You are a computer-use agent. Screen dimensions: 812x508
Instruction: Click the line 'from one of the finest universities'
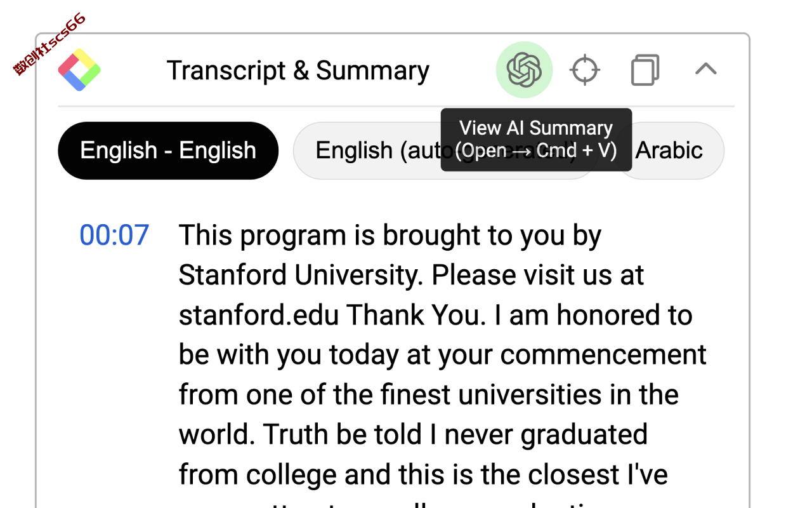pyautogui.click(x=429, y=395)
